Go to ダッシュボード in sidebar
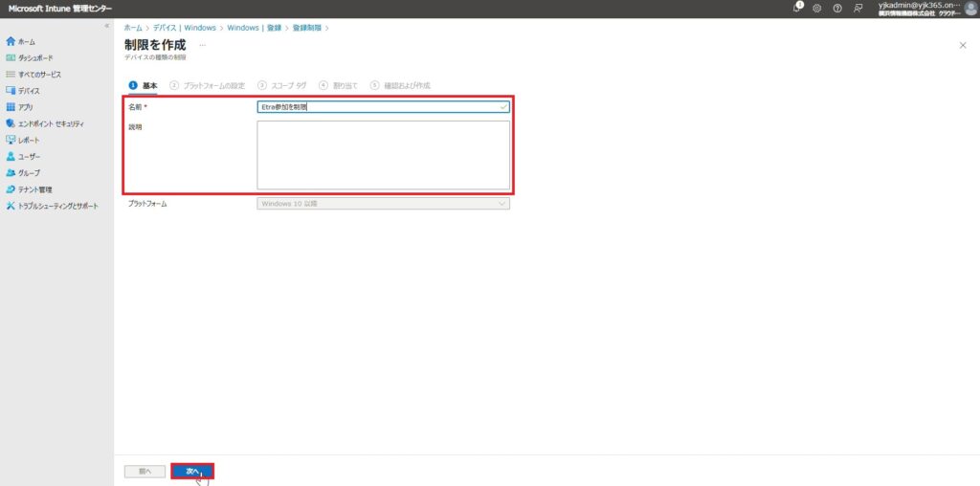 [x=34, y=58]
